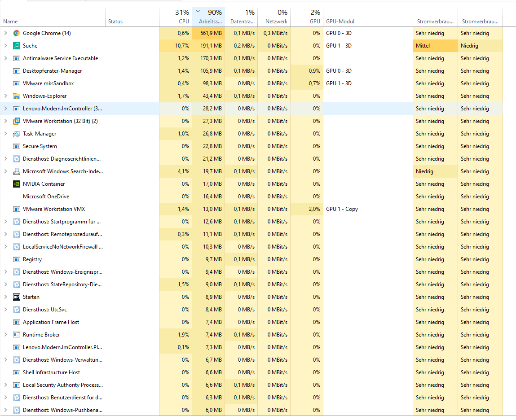Select Diensthost: Benutzerdienst row

[251, 398]
